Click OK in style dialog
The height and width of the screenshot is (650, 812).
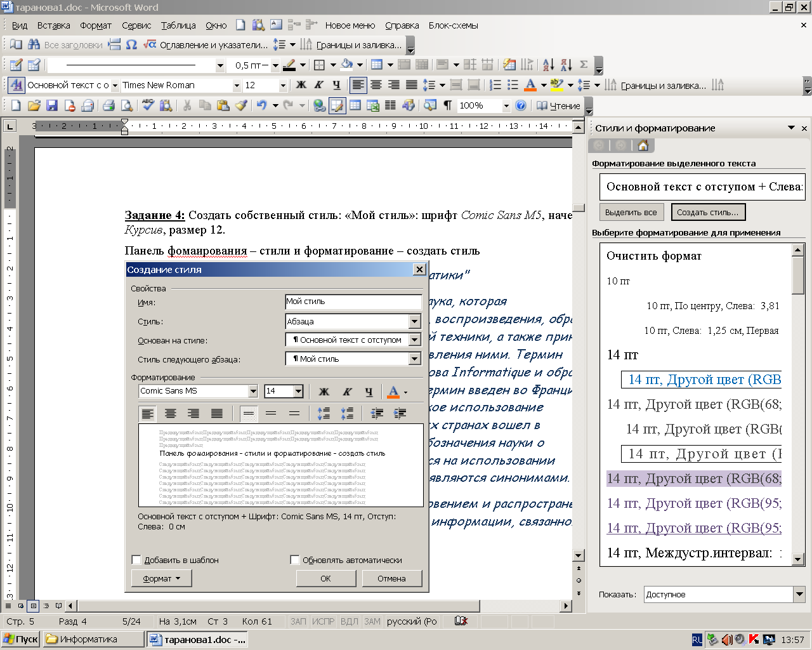325,578
